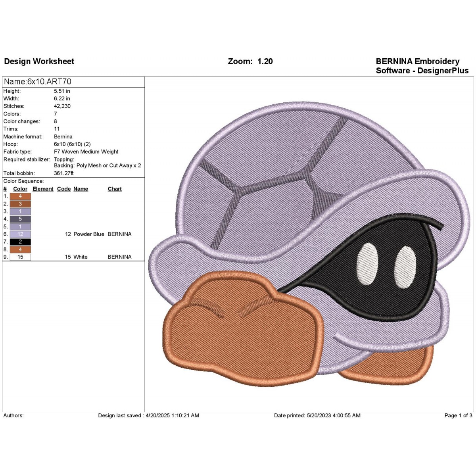The height and width of the screenshot is (476, 476).
Task: Select the White thread name in row 9
Action: pyautogui.click(x=81, y=257)
